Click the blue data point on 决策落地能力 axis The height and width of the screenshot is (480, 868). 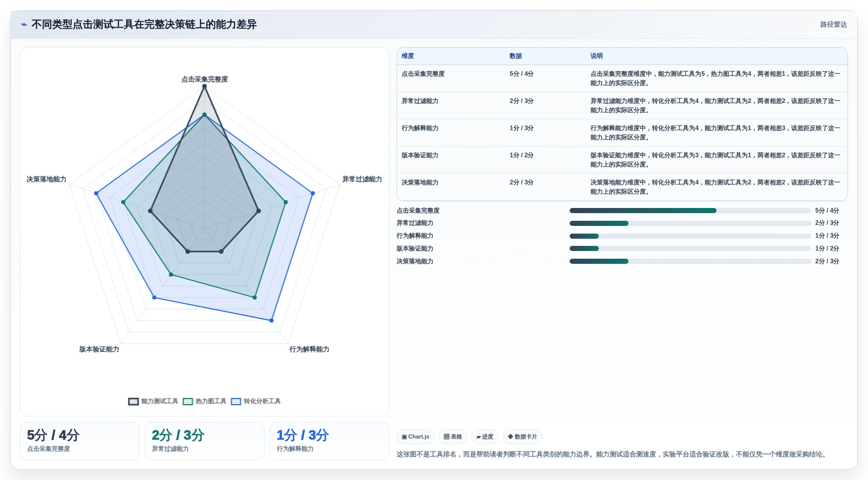tap(96, 193)
